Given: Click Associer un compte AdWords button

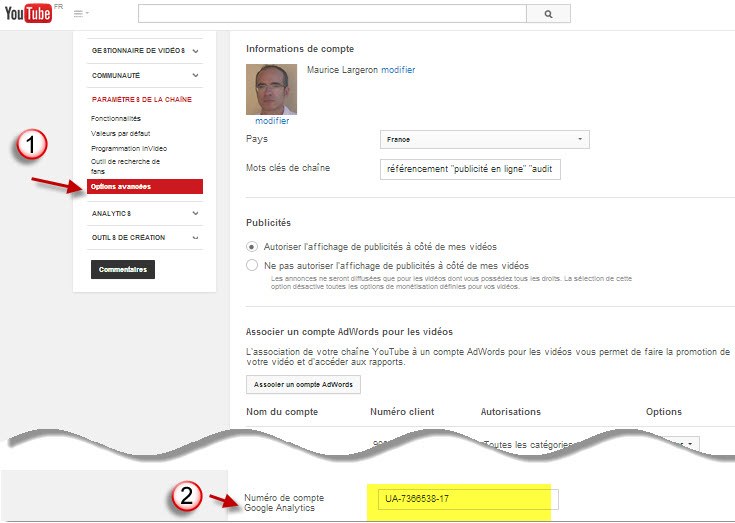Looking at the screenshot, I should (x=303, y=384).
